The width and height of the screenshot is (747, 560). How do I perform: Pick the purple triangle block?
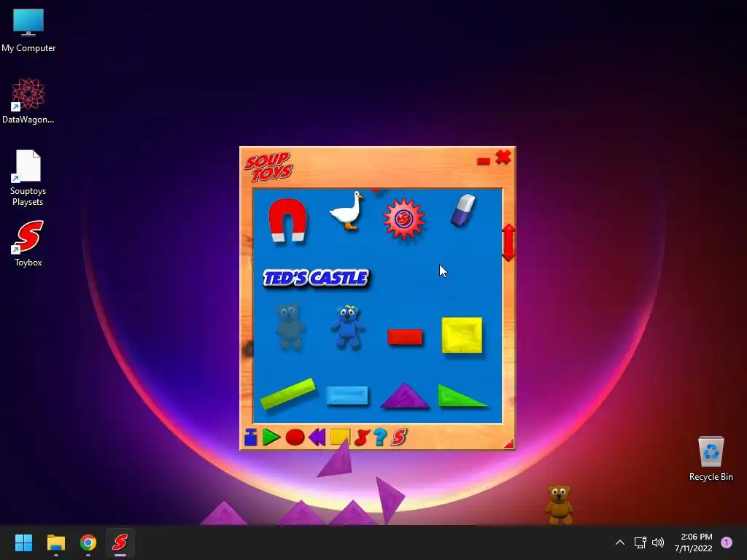pyautogui.click(x=404, y=396)
